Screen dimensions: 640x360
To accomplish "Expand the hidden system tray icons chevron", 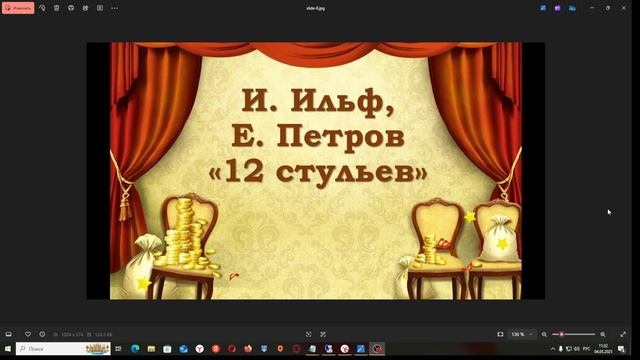I will [x=553, y=349].
